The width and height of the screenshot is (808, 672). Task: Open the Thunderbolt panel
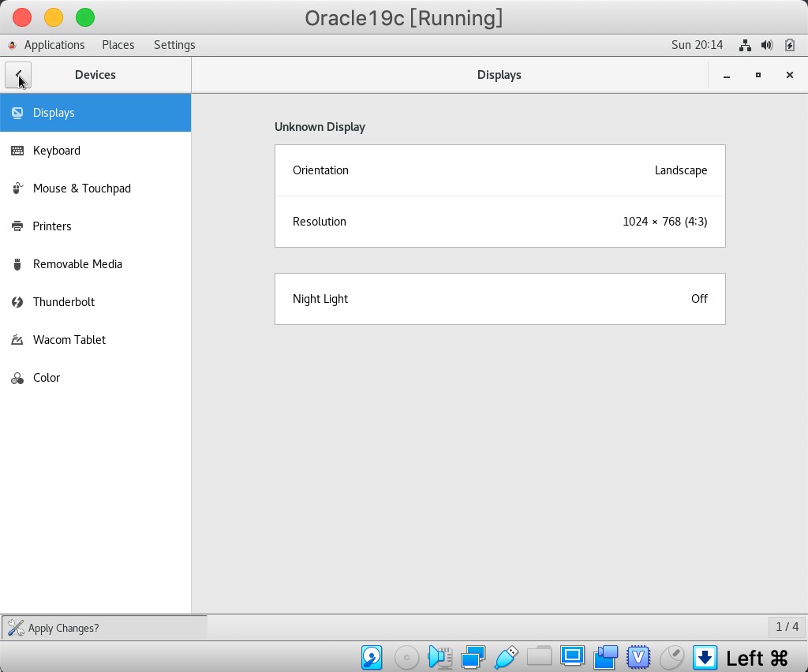pos(95,302)
